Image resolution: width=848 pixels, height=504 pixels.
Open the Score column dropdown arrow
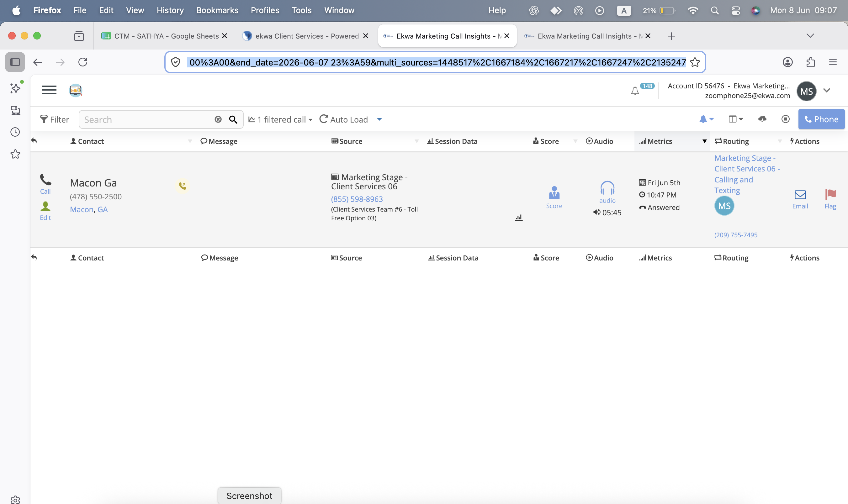pos(575,141)
